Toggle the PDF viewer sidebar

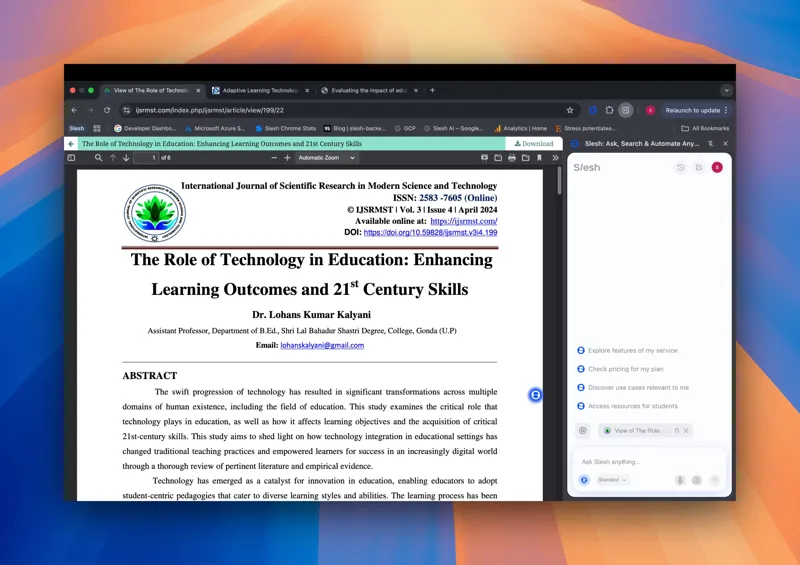click(71, 158)
